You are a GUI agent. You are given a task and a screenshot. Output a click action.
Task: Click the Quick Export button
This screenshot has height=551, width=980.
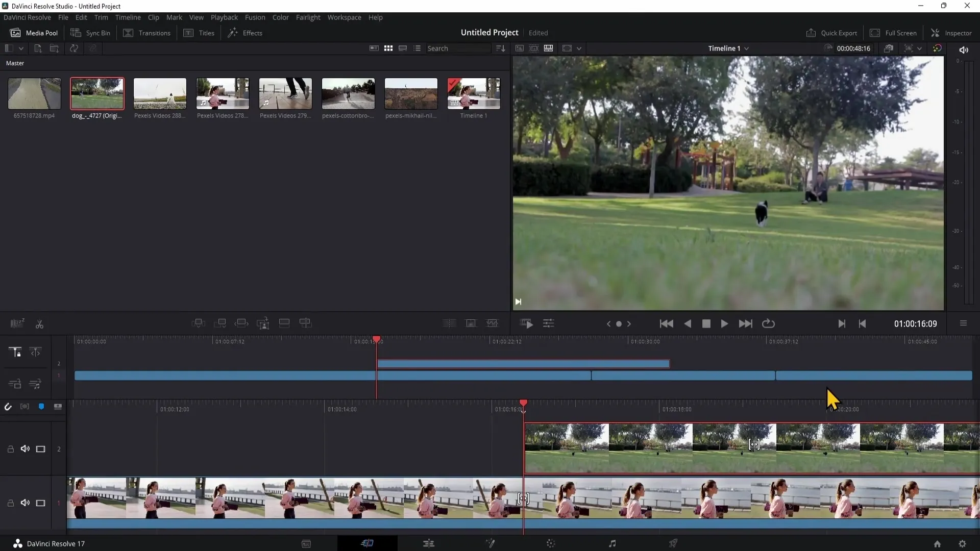tap(831, 33)
